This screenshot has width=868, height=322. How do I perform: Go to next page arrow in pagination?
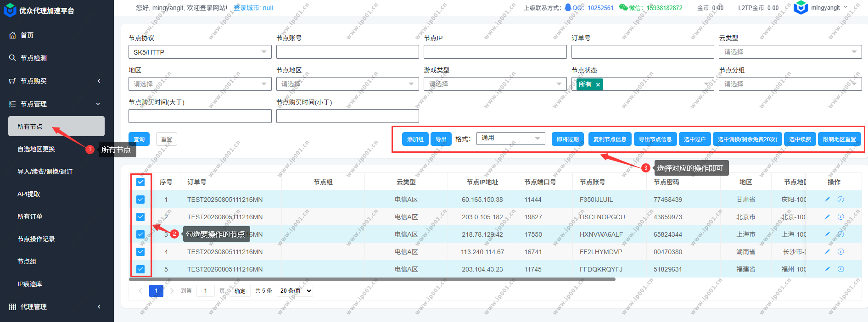[172, 290]
